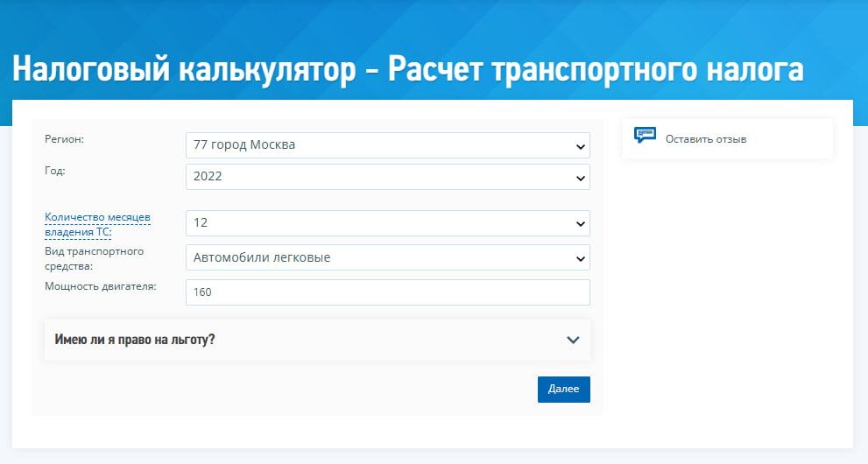Click the arrow icon of the months select
The height and width of the screenshot is (464, 868).
pos(580,224)
